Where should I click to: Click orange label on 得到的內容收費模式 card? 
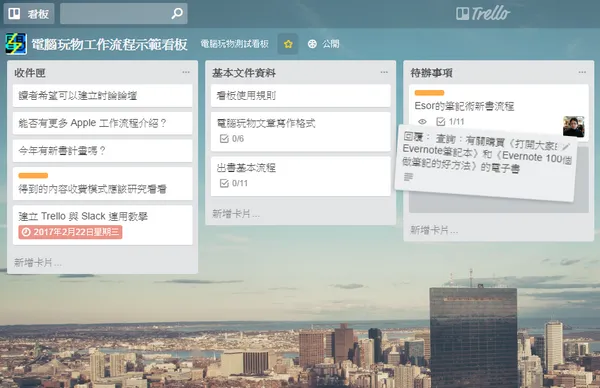pyautogui.click(x=33, y=175)
